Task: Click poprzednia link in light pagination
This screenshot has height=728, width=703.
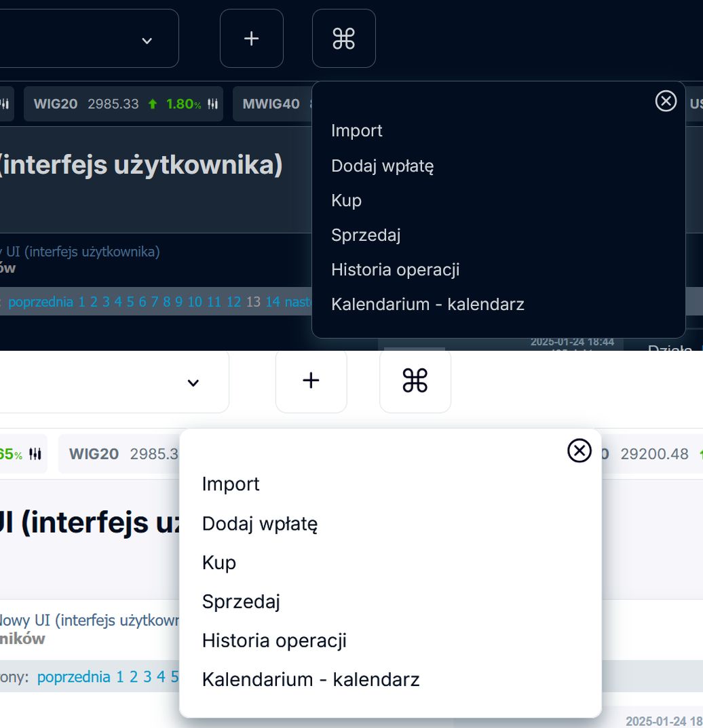Action: 73,676
